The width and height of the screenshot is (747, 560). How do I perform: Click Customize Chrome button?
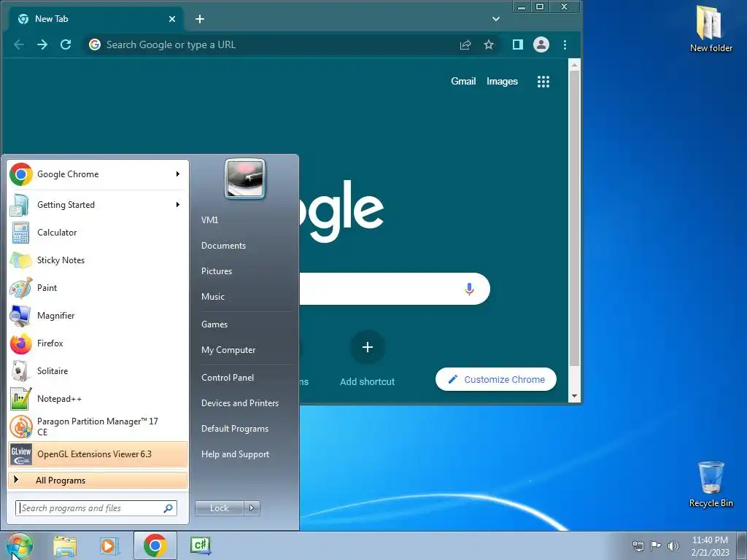[x=496, y=379]
